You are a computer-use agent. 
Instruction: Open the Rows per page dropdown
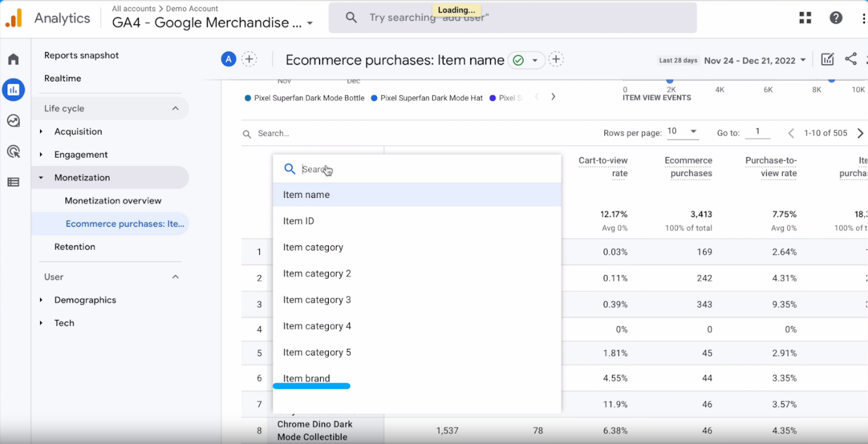(x=683, y=132)
